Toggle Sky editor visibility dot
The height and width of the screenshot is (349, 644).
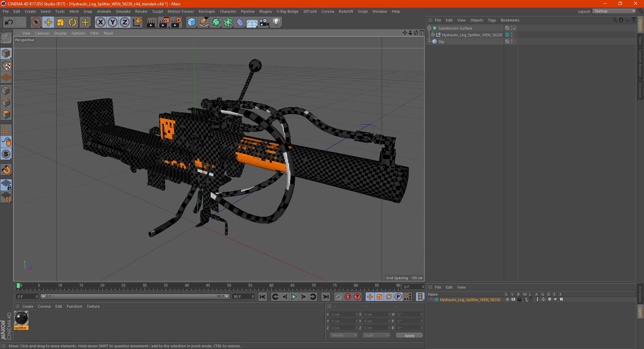coord(512,40)
